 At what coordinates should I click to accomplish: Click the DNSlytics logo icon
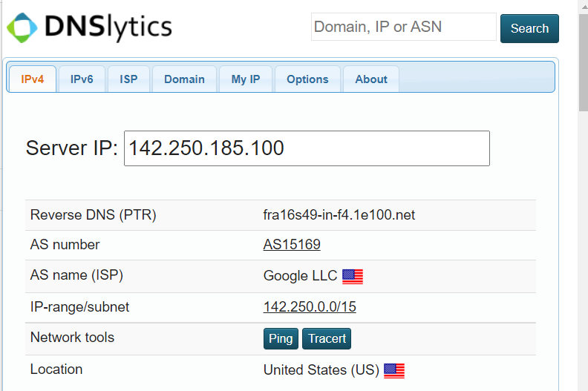22,27
